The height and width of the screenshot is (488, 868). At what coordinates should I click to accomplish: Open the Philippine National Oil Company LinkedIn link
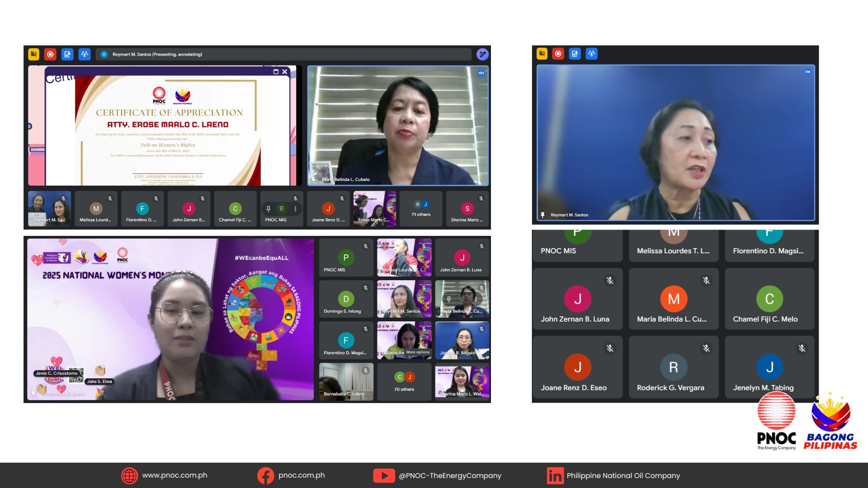pos(623,475)
